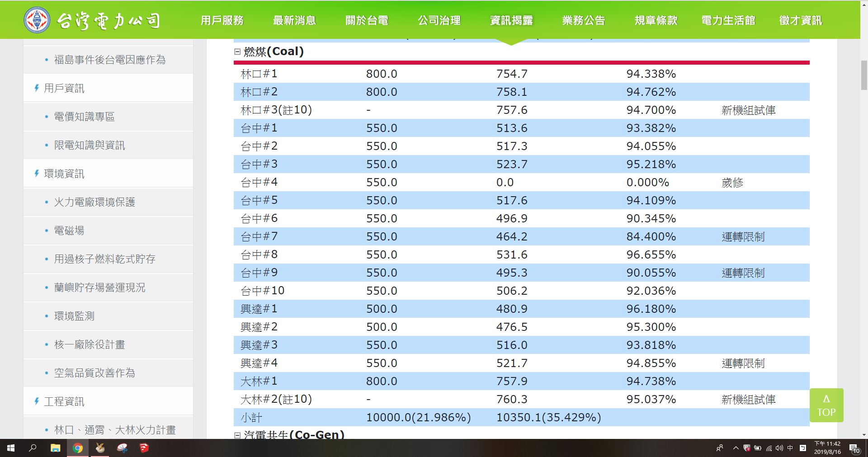Click the lightning icon beside 環境資訊
Screen dimensions: 868x457
tap(37, 174)
